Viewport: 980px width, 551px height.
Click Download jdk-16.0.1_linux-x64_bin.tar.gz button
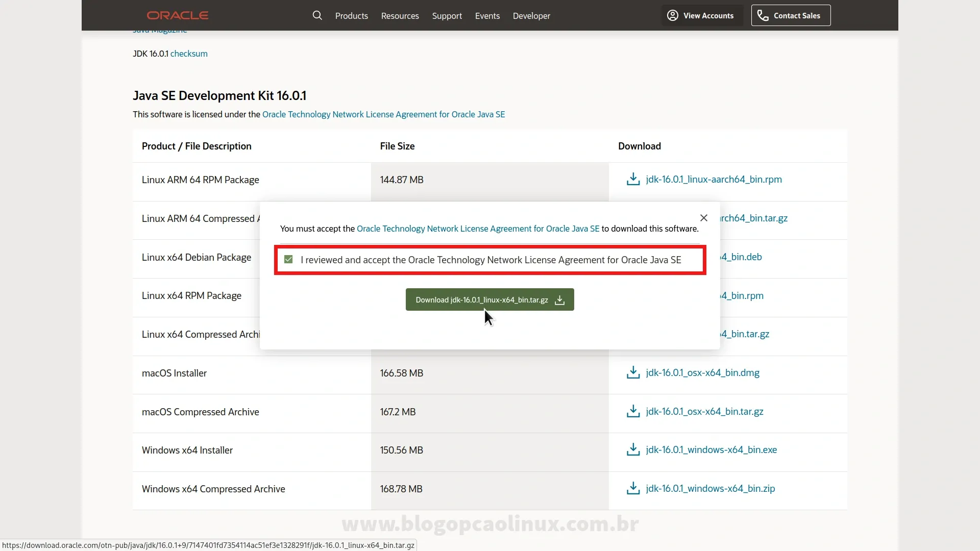pos(490,299)
